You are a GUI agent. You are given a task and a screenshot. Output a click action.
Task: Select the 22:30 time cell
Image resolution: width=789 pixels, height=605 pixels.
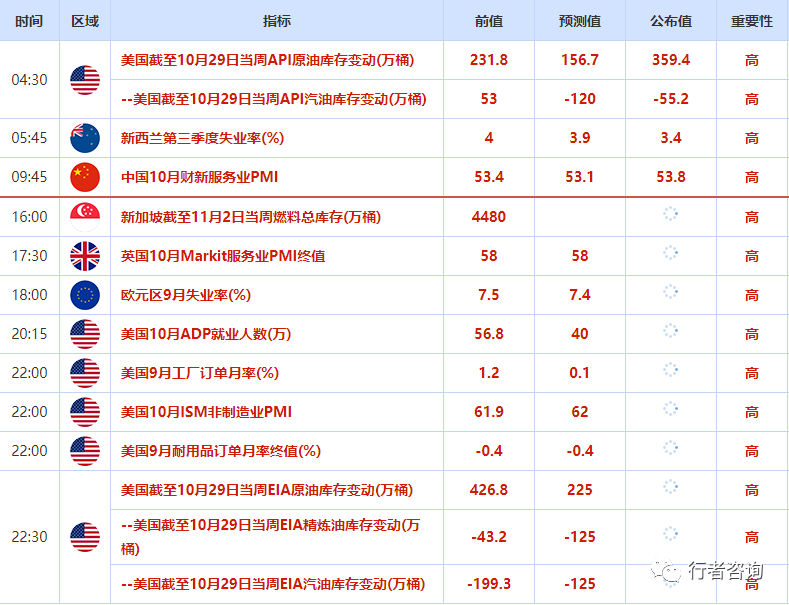(29, 537)
